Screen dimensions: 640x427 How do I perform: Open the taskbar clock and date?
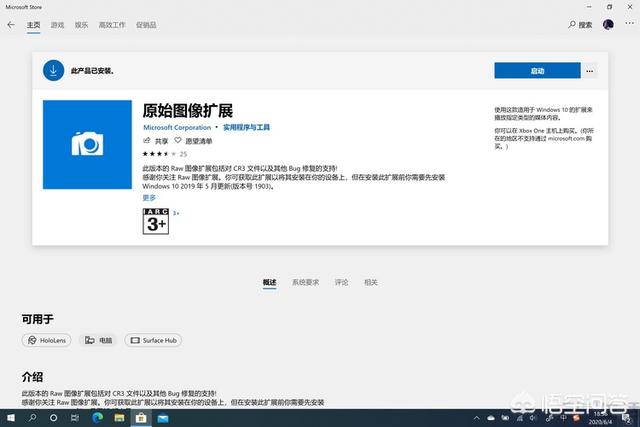click(600, 418)
